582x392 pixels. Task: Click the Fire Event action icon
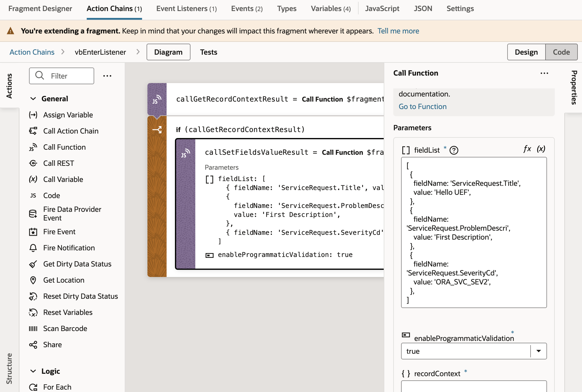[33, 232]
